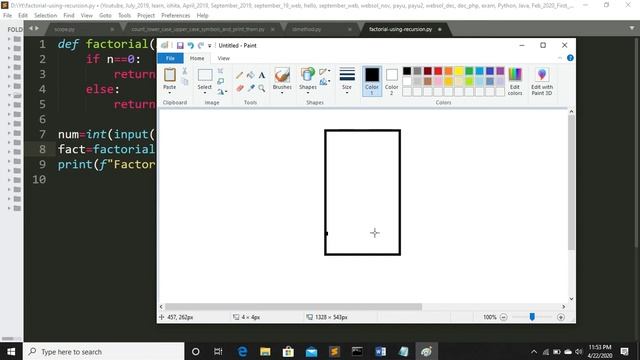
Task: Open Sublime Text Project menu
Action: click(146, 16)
